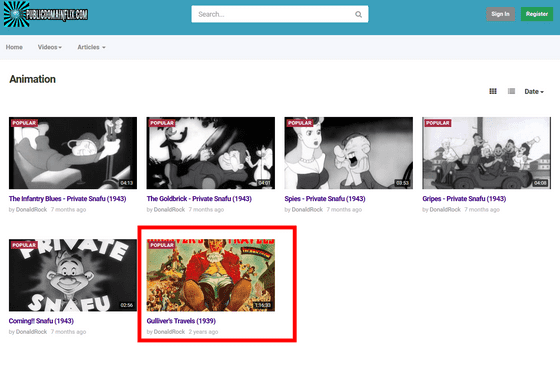Image resolution: width=560 pixels, height=374 pixels.
Task: Click the Animation heading text
Action: [32, 79]
